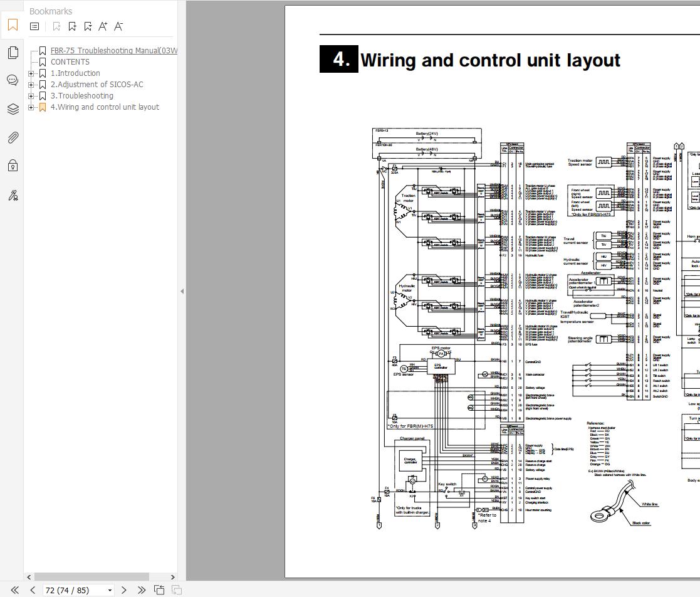Select the CONTENTS bookmark

[70, 61]
